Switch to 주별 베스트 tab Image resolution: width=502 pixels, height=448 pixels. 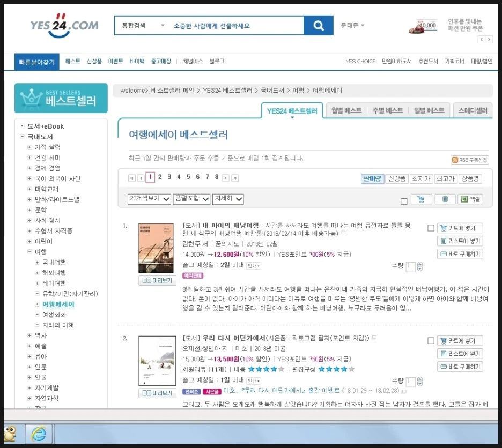pyautogui.click(x=388, y=110)
